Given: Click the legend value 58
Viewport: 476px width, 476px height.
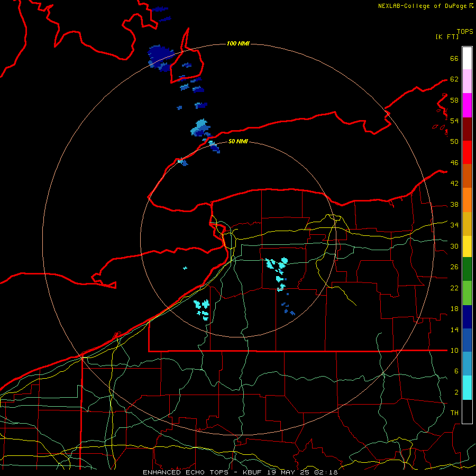Looking at the screenshot, I should click(454, 100).
